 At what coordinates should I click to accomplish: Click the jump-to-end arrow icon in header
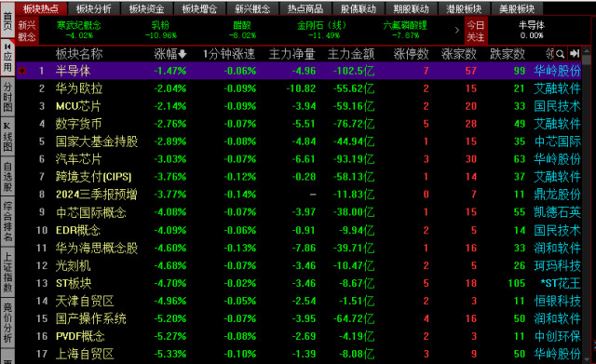click(574, 54)
